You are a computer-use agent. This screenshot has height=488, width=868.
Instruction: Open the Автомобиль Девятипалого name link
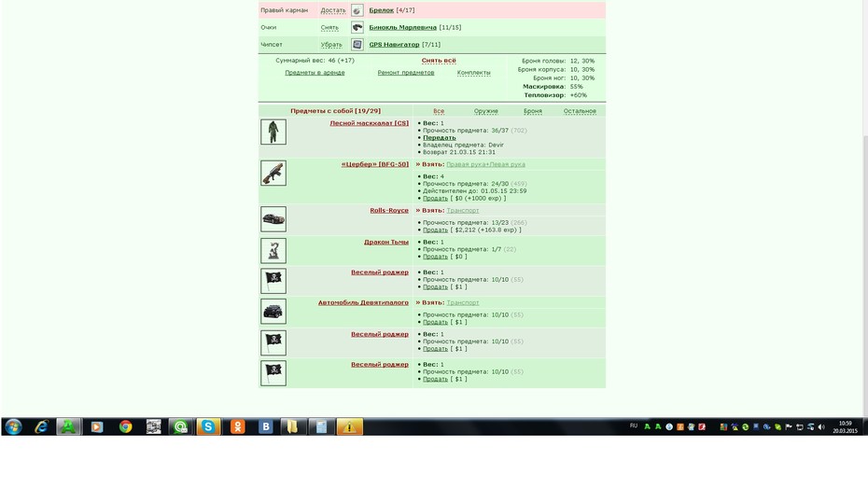(x=363, y=302)
